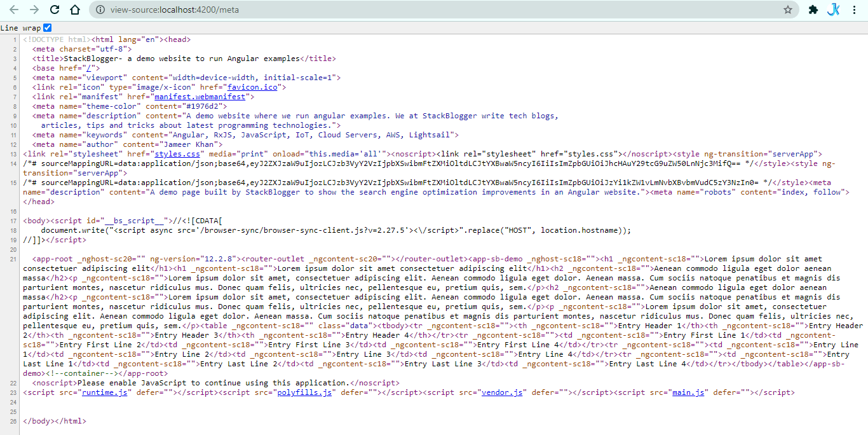Click the theme-color value '#1976d2'
This screenshot has height=435, width=868.
click(202, 106)
